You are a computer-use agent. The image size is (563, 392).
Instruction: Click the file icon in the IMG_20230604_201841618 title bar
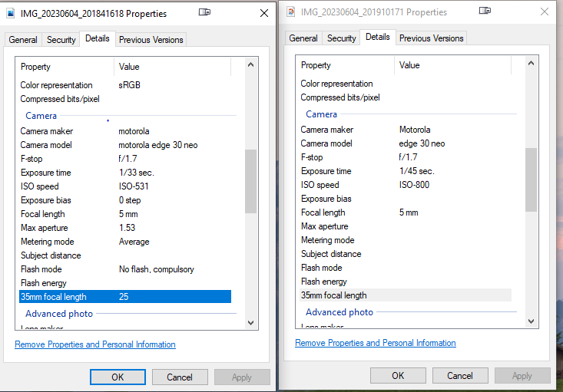(x=11, y=14)
